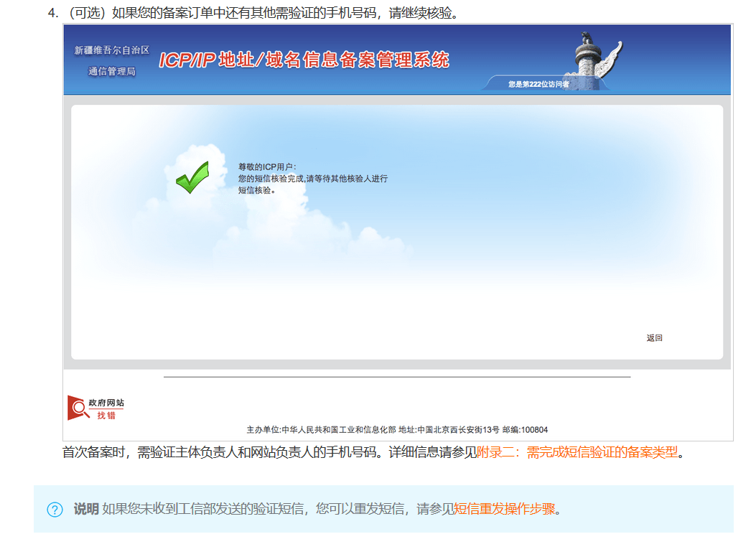Screen dimensions: 756x557
Task: Click the blue question mark note icon
Action: coord(55,510)
